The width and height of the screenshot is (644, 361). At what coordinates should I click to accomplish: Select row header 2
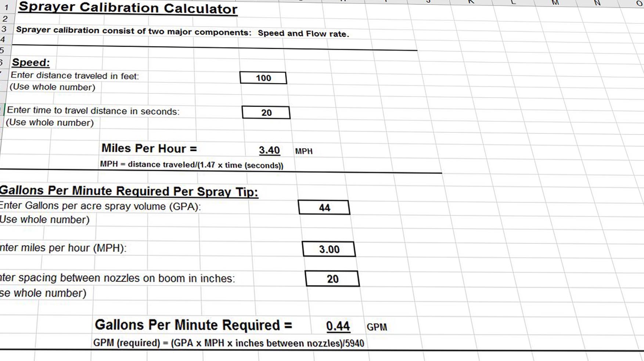tap(5, 19)
